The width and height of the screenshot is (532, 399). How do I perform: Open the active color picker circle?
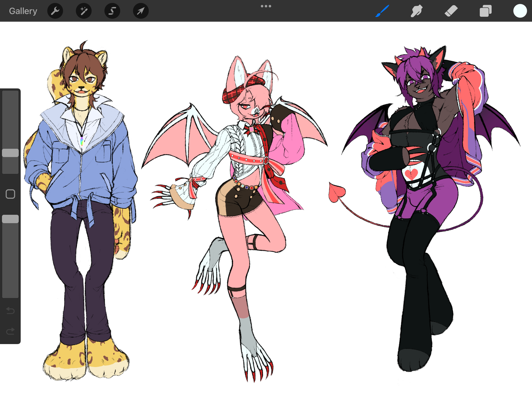click(520, 11)
